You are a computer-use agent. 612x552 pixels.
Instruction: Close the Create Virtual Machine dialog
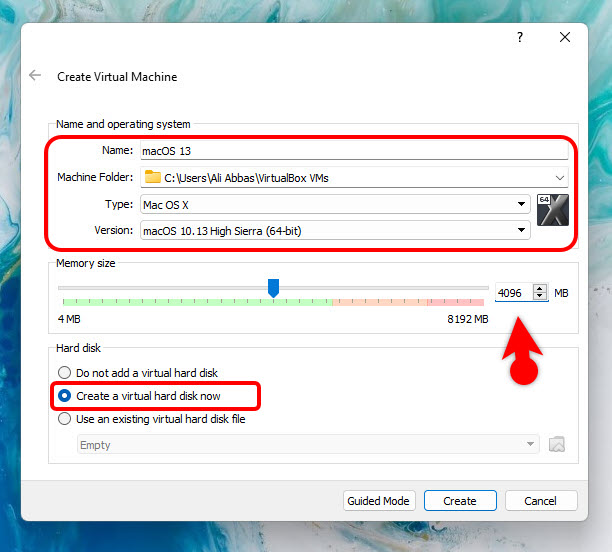coord(565,37)
